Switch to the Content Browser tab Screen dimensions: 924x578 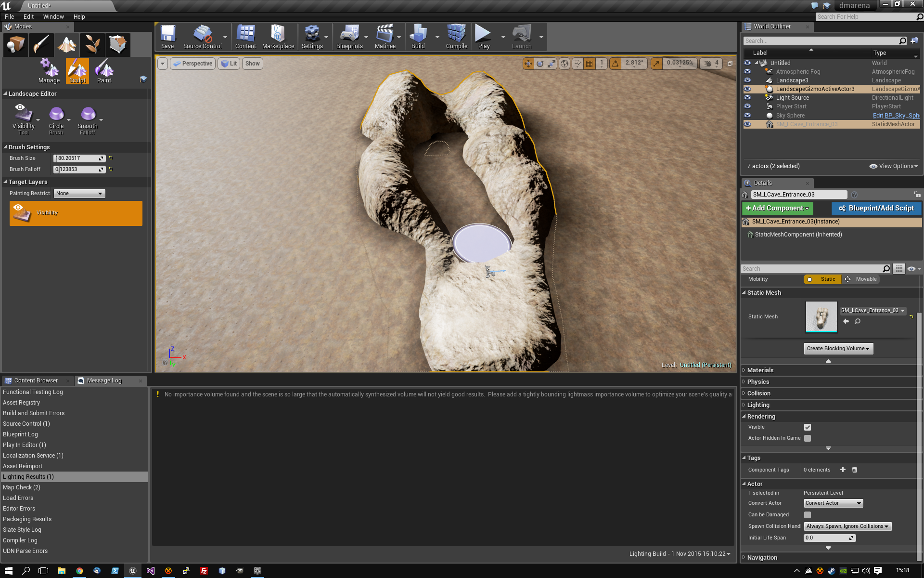point(36,381)
